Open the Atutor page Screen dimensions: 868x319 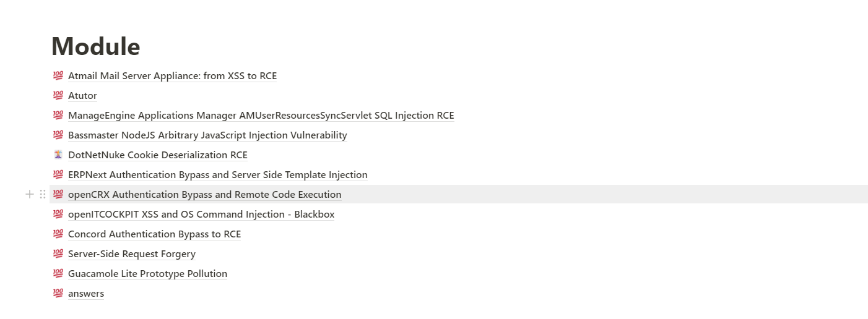pyautogui.click(x=82, y=96)
